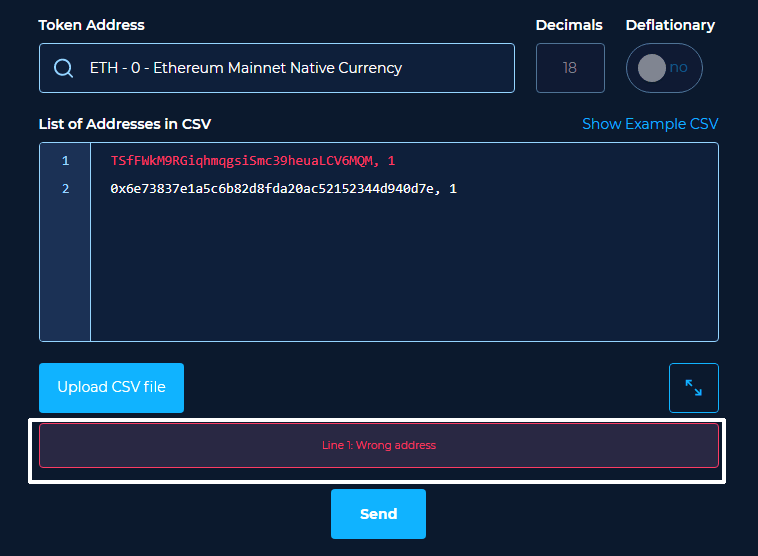Click the 0x6e73837e address on line 2
Image resolution: width=758 pixels, height=556 pixels.
pos(272,189)
